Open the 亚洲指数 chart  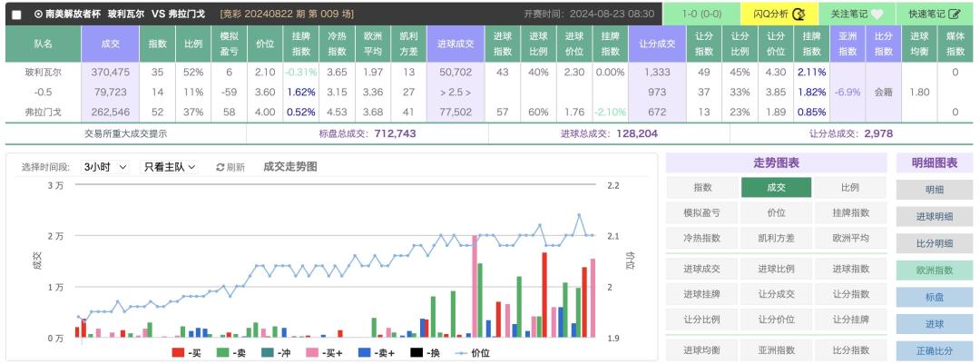pos(776,350)
